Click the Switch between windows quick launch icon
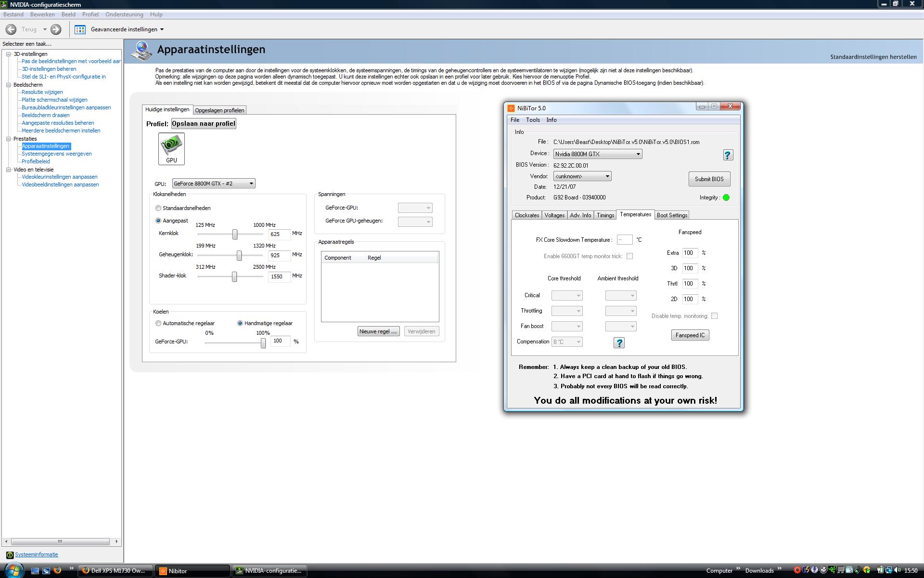 (x=46, y=571)
